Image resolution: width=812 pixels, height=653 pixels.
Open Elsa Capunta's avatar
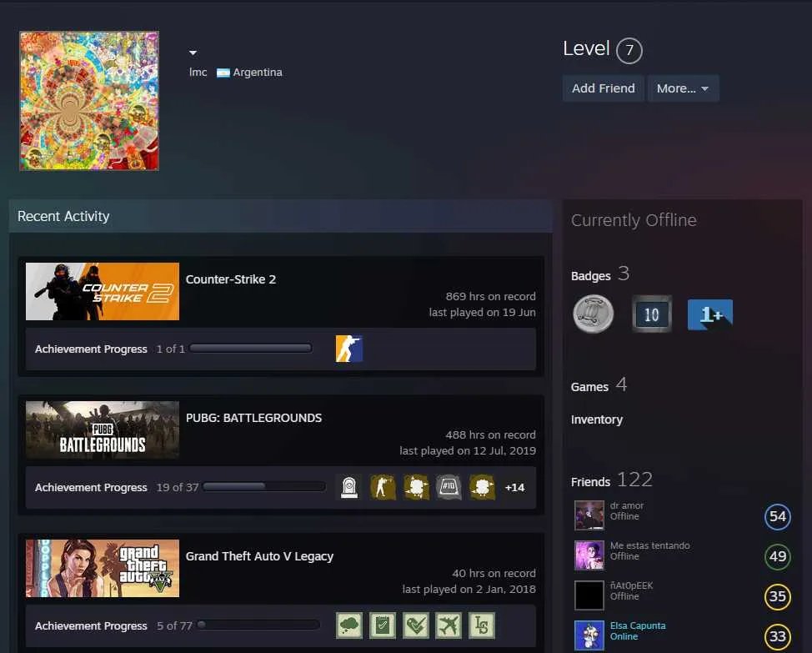pyautogui.click(x=589, y=635)
